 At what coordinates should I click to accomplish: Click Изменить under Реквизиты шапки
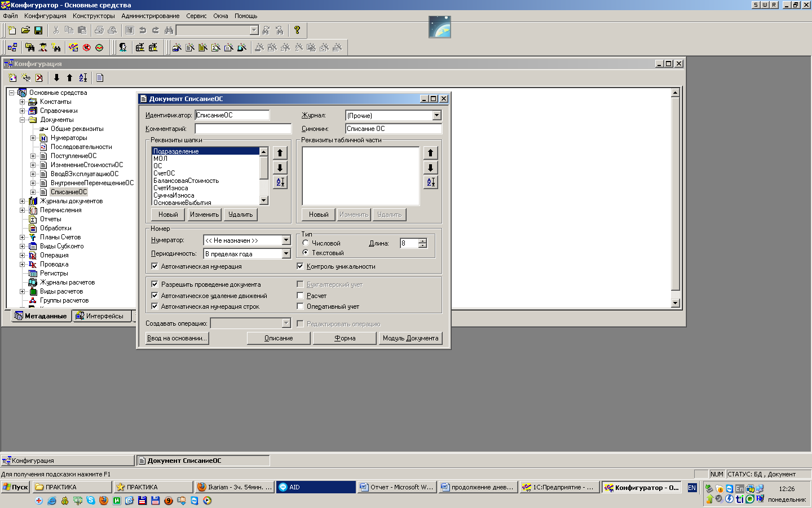point(204,214)
